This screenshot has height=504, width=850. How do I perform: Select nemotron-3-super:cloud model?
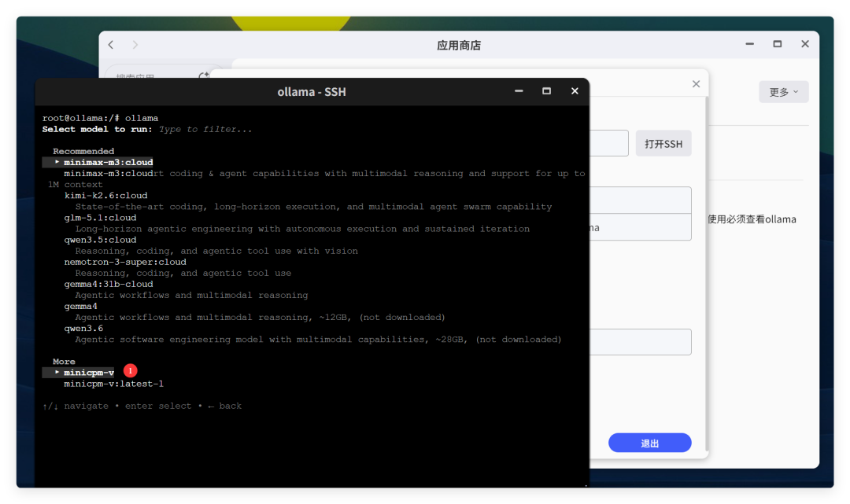(125, 262)
